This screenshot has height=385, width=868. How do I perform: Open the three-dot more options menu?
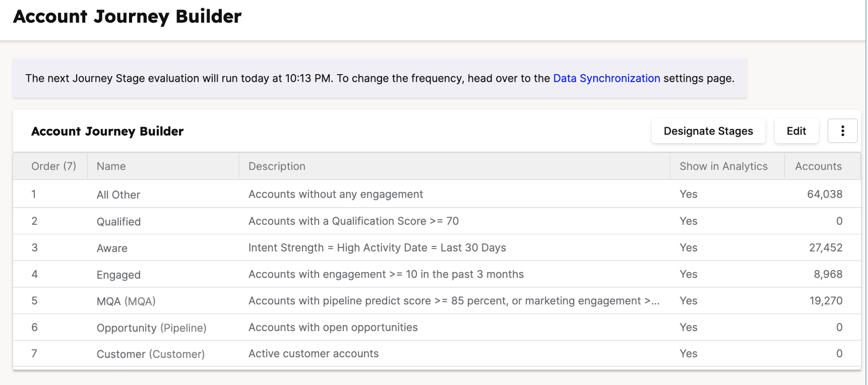point(842,131)
